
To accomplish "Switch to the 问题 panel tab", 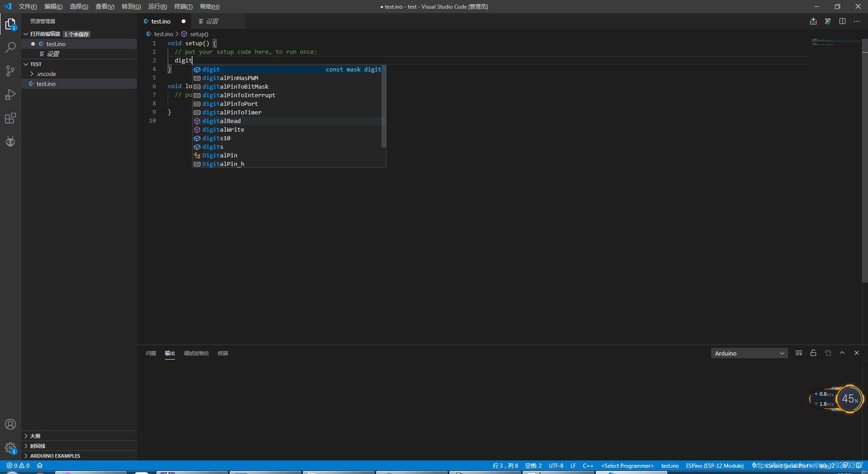I will (x=151, y=353).
